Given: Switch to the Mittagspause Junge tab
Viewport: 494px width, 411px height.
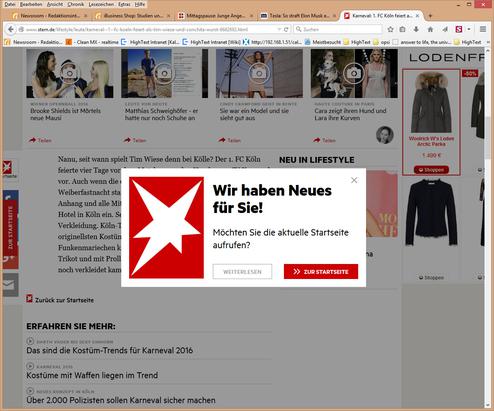Looking at the screenshot, I should (x=215, y=16).
